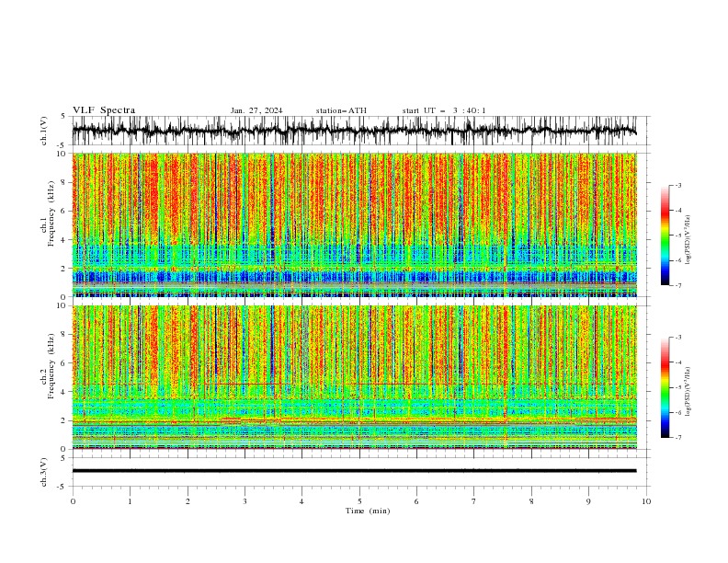
Task: Click the ch.1 spectrogram panel
Action: (x=354, y=224)
